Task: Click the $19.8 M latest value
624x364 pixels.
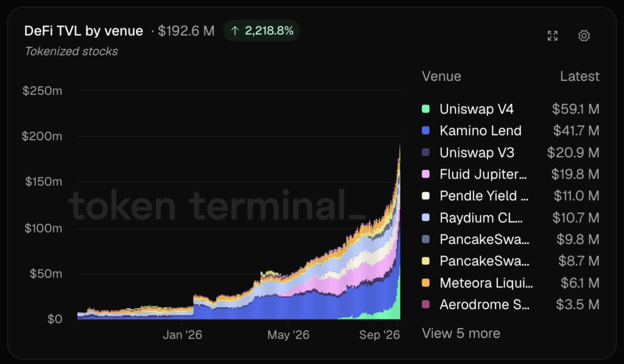Action: point(575,174)
